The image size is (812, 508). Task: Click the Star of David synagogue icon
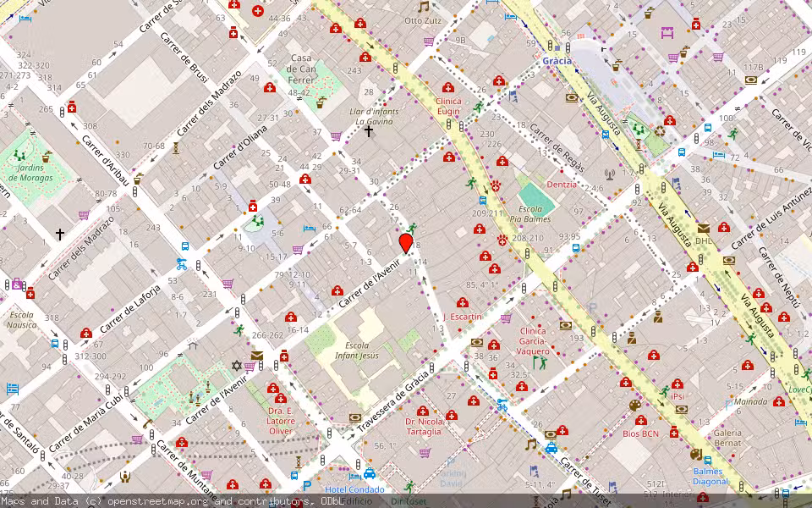click(237, 366)
